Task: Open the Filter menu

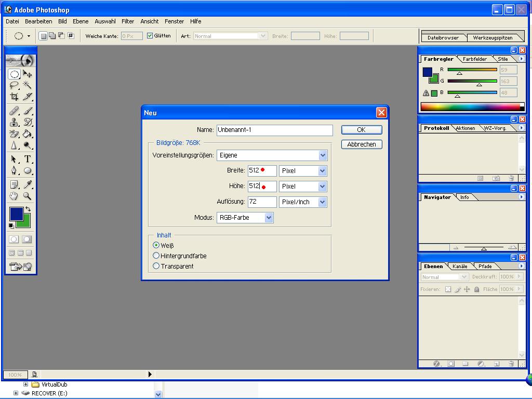Action: coord(128,21)
